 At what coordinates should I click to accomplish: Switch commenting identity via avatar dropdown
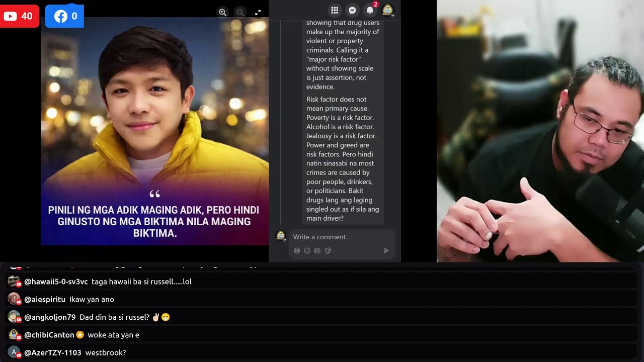click(281, 236)
